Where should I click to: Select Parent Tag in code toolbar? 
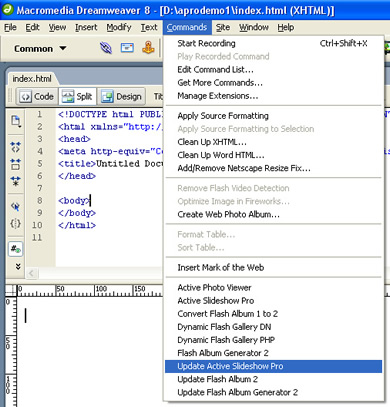(x=15, y=207)
